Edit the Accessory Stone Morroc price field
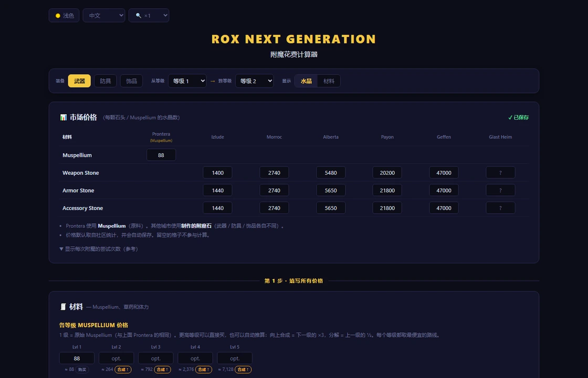 pyautogui.click(x=274, y=208)
